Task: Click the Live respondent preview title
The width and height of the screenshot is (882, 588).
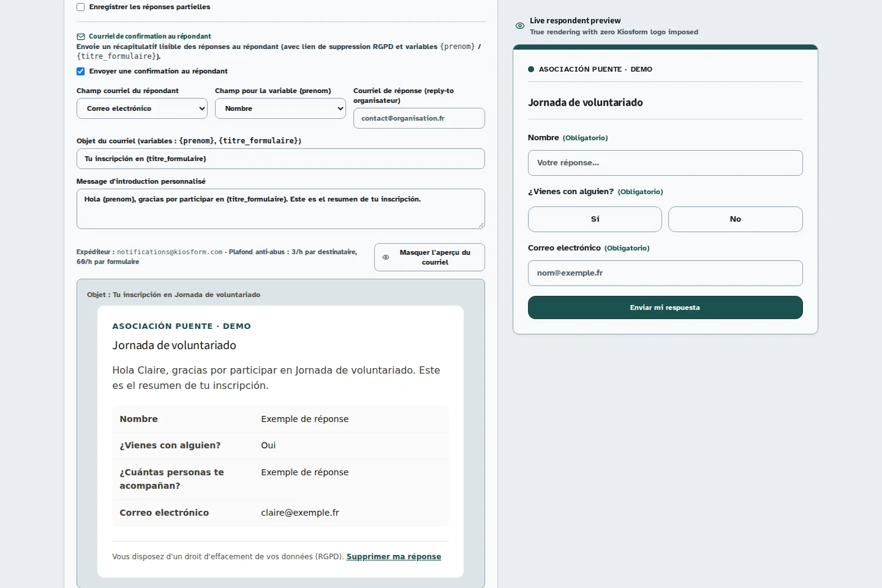Action: (575, 21)
